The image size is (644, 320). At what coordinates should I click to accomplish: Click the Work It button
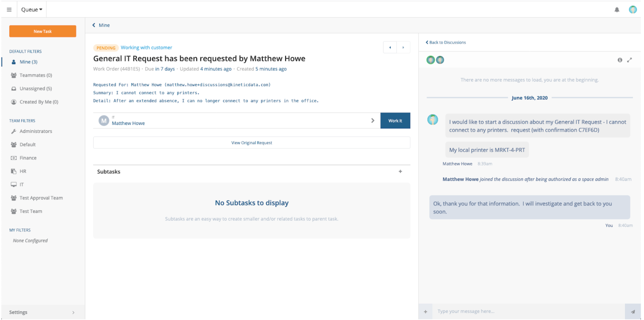pyautogui.click(x=395, y=121)
